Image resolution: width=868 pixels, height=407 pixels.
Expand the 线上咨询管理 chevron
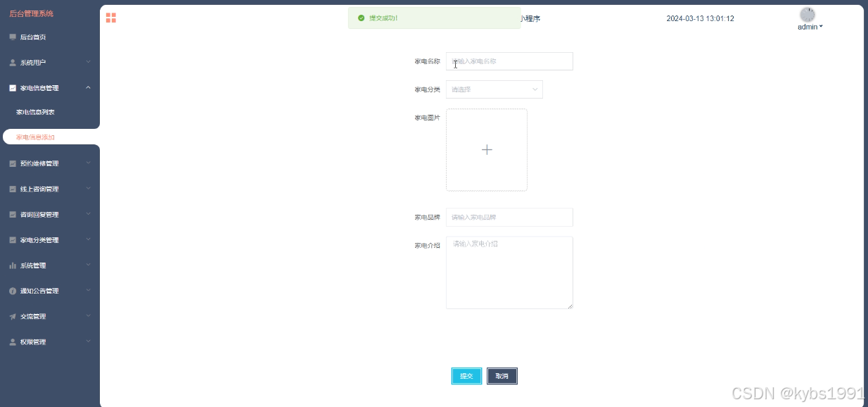coord(88,188)
